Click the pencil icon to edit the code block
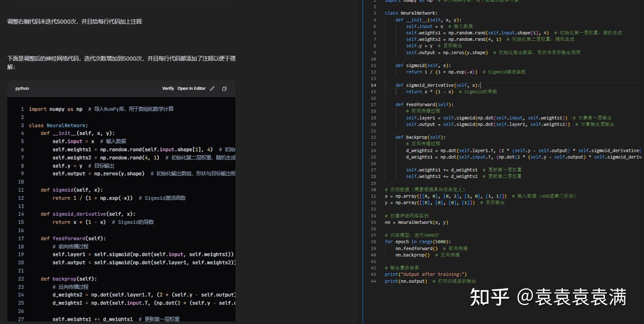644x324 pixels. tap(212, 89)
